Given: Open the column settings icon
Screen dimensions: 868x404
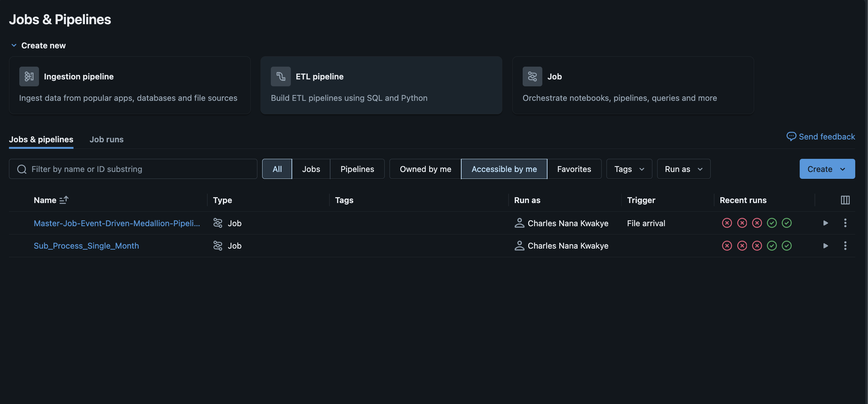Looking at the screenshot, I should click(x=845, y=200).
